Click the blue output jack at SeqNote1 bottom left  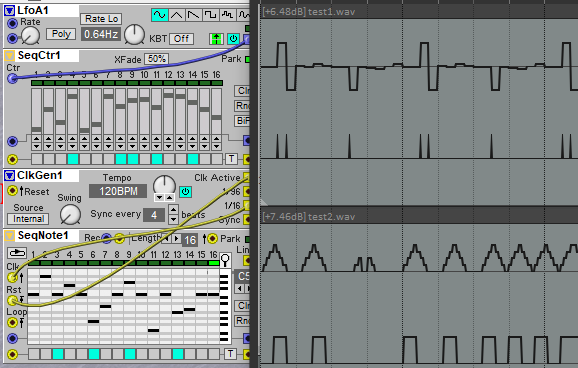[x=13, y=338]
